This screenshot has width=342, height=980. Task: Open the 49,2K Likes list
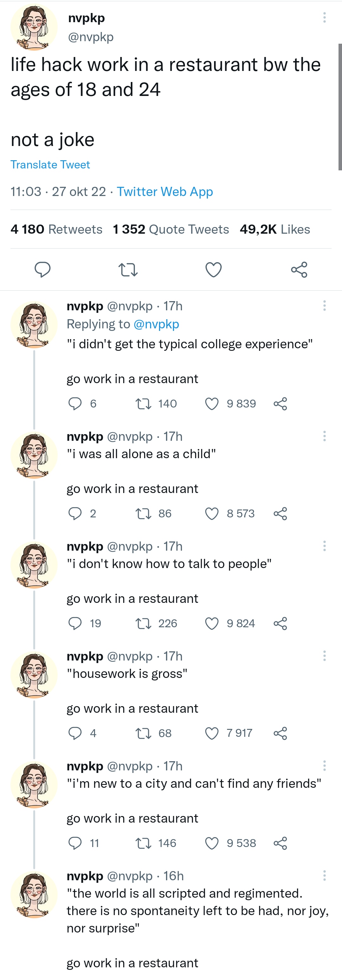click(x=275, y=229)
